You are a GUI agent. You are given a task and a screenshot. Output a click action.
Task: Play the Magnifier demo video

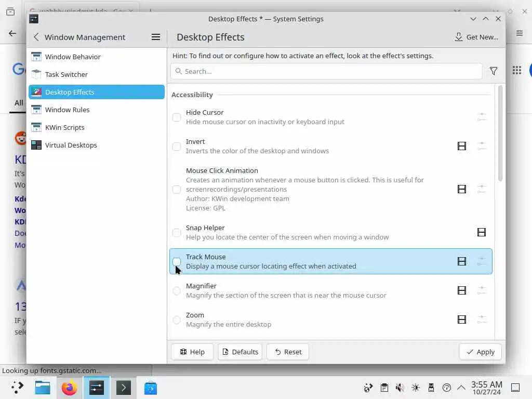(462, 290)
